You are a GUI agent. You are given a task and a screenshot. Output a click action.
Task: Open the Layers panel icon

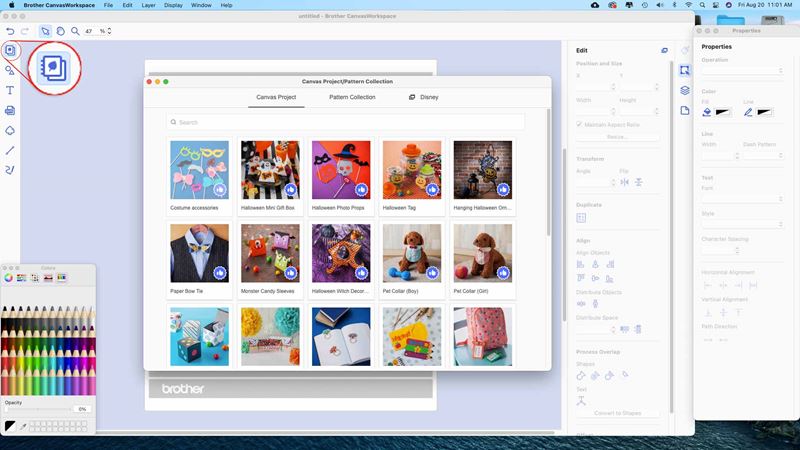click(x=685, y=90)
